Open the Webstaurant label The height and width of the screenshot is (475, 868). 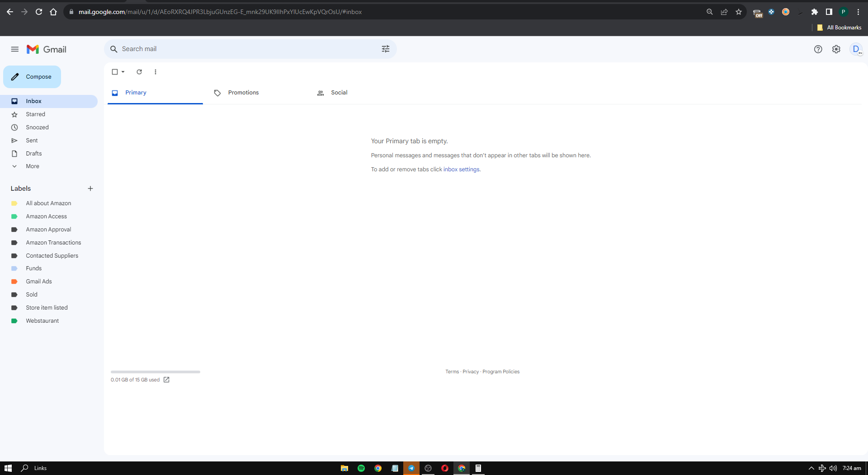[x=49, y=321]
